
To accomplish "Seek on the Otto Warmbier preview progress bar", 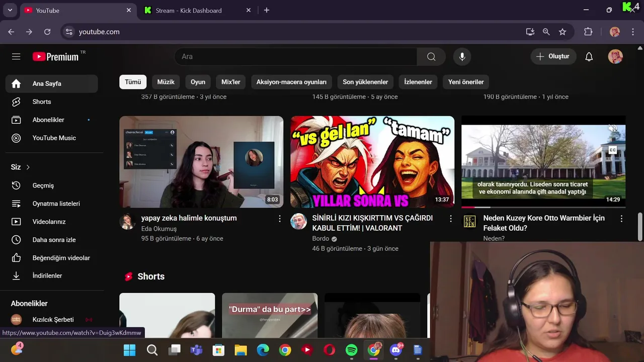I will 543,207.
